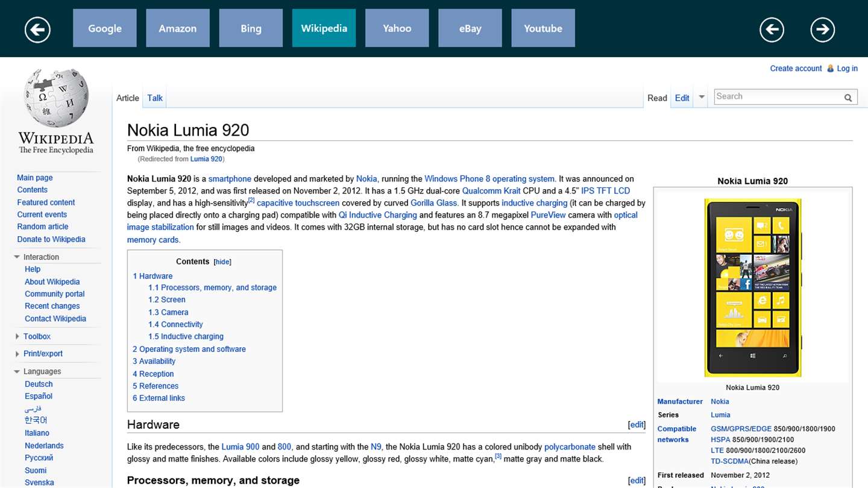868x488 pixels.
Task: Click the magnifier icon in the search box
Action: point(848,97)
